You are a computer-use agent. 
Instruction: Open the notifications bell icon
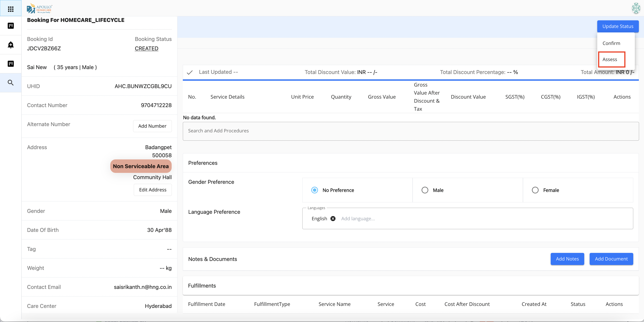tap(11, 45)
